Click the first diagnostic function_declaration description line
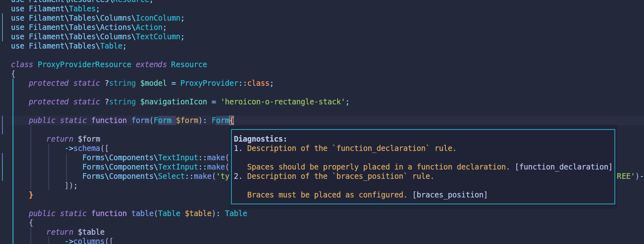 pos(351,149)
